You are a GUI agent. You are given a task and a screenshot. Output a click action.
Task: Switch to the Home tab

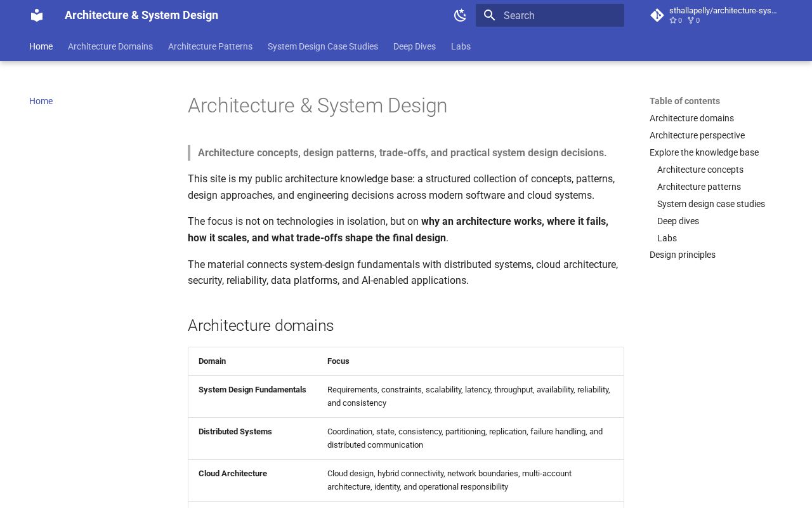41,46
